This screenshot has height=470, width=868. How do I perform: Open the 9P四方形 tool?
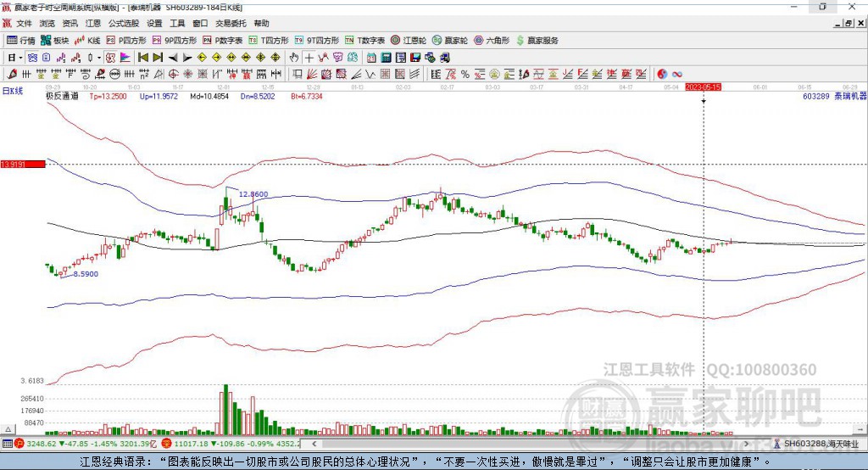[175, 41]
